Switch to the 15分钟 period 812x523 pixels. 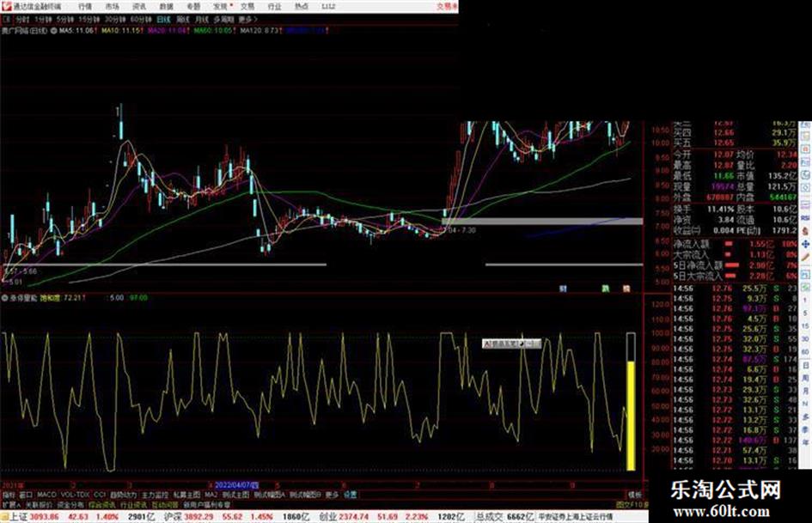[x=89, y=20]
